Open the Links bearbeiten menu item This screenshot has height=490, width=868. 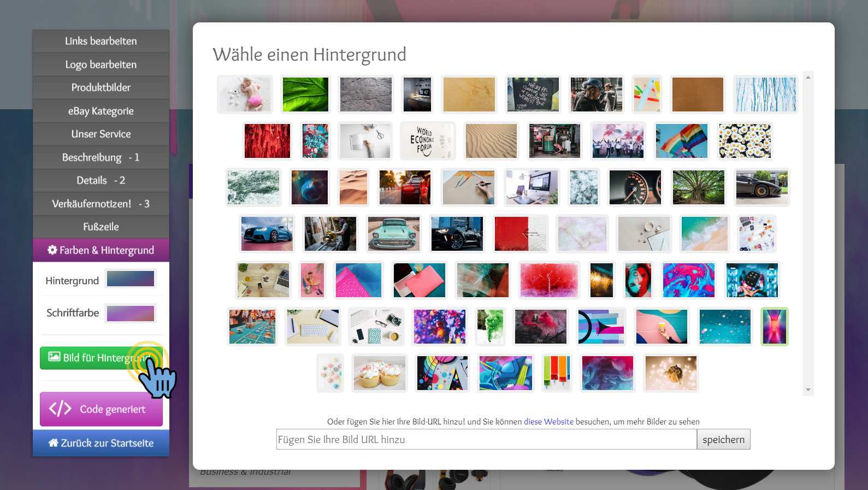tap(101, 41)
